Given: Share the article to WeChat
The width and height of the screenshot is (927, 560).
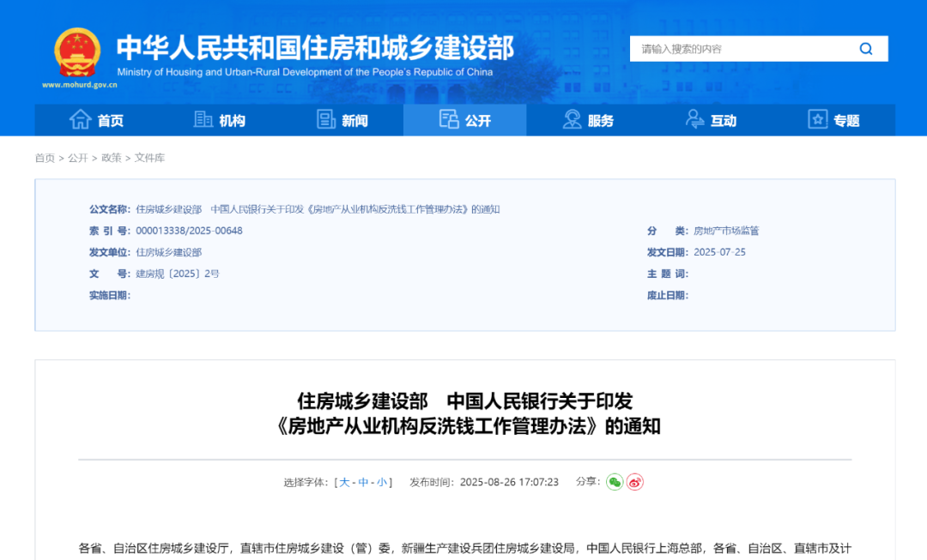Looking at the screenshot, I should click(x=615, y=482).
